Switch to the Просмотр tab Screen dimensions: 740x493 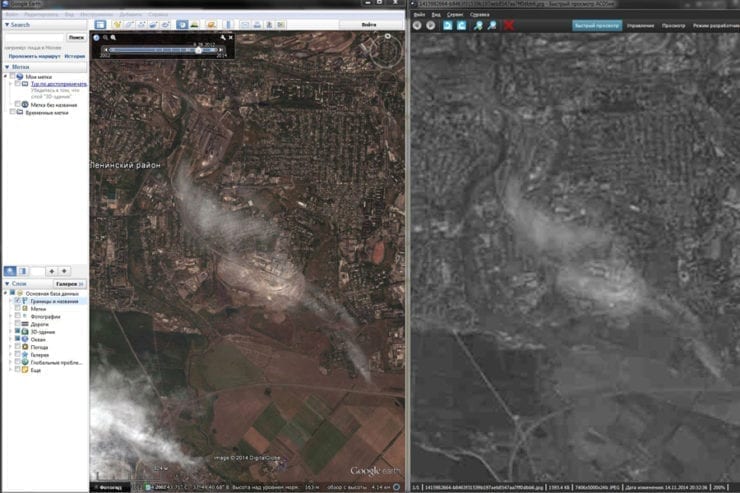tap(673, 25)
